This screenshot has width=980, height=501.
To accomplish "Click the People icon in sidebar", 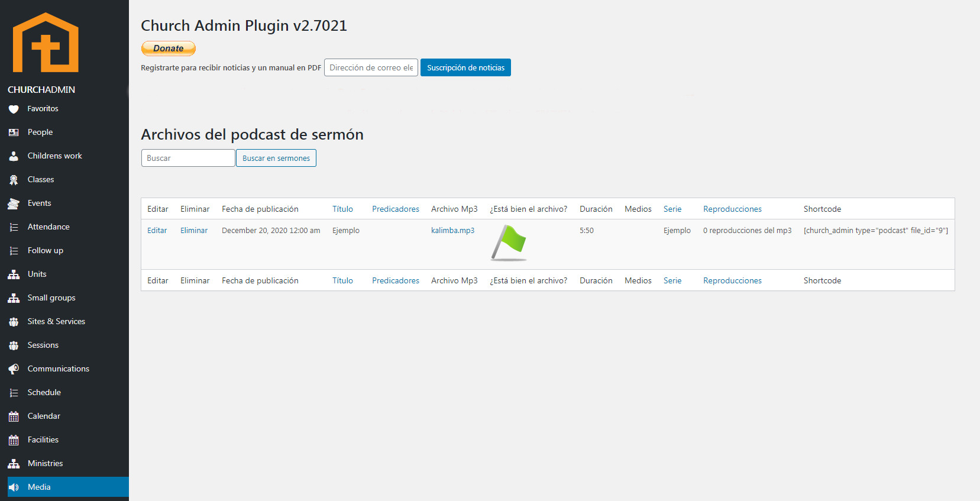I will tap(14, 132).
